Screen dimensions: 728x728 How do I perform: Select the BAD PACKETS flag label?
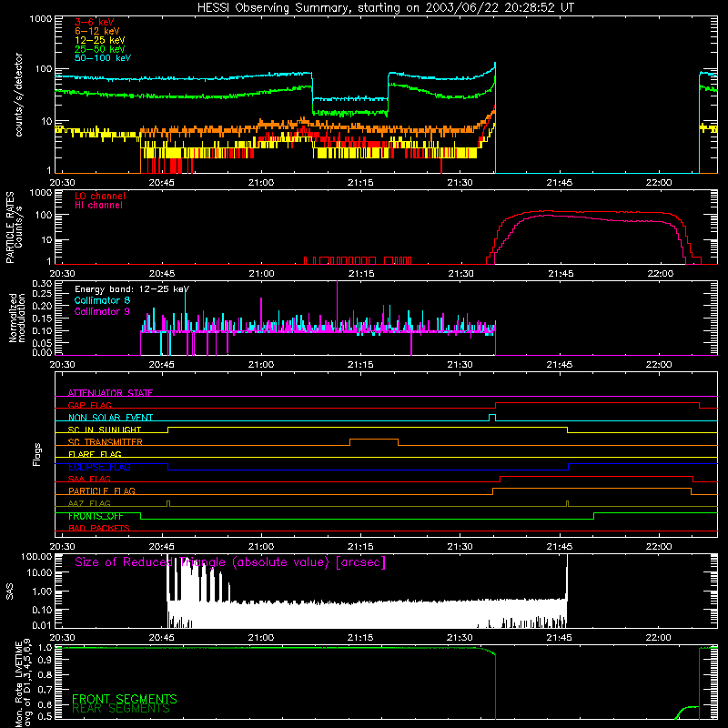coord(99,528)
